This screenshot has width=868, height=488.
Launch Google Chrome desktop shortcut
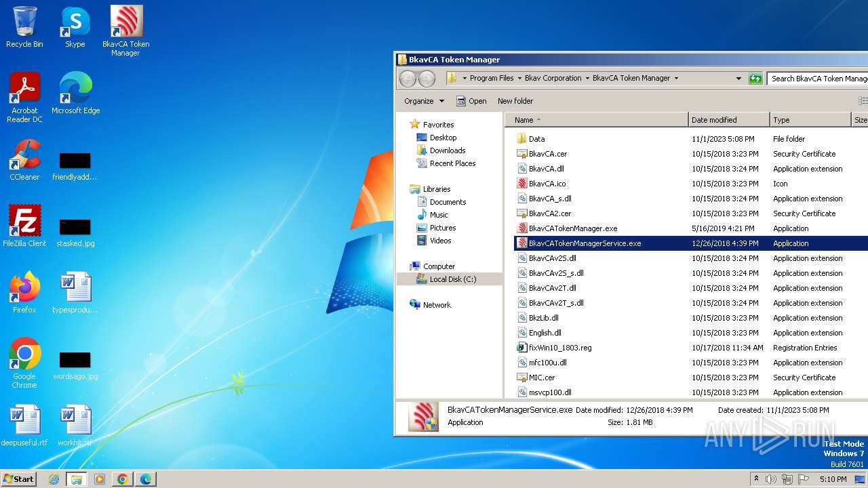pyautogui.click(x=24, y=363)
